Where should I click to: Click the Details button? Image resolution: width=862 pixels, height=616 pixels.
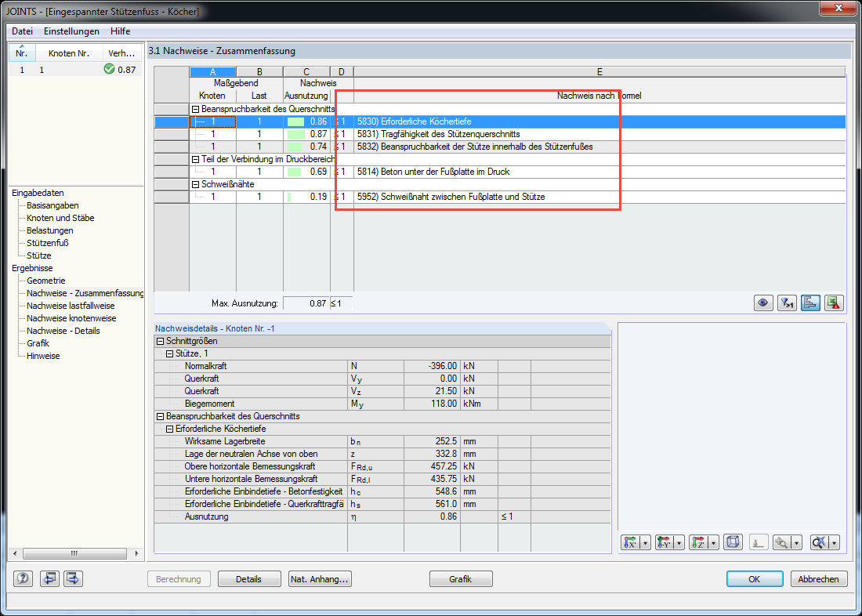pyautogui.click(x=248, y=579)
